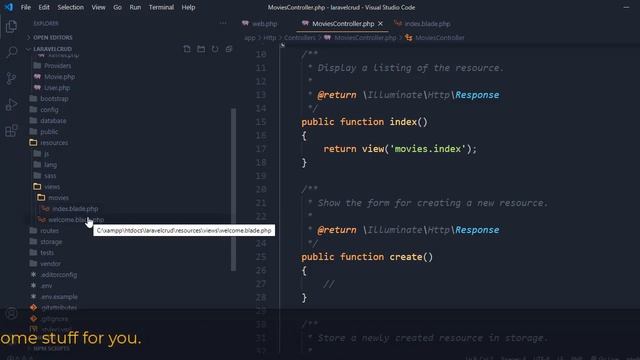Expand the public folder

tap(49, 132)
